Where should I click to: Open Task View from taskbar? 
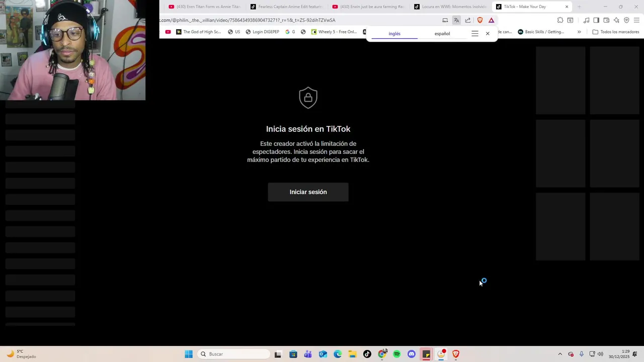(x=278, y=354)
